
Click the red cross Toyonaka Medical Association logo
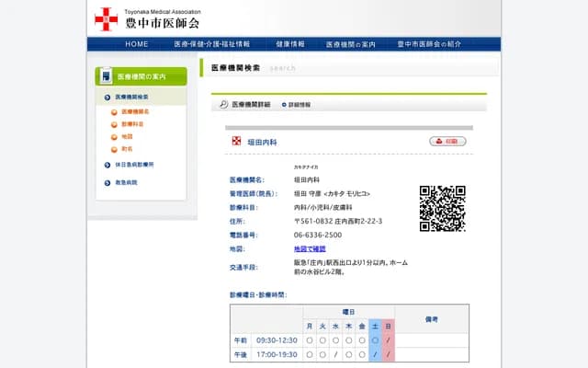coord(107,18)
